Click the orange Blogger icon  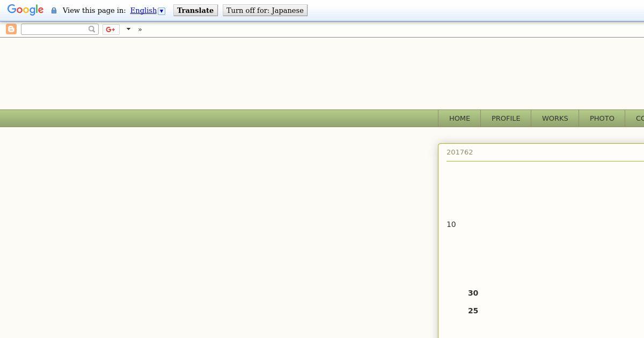[11, 29]
